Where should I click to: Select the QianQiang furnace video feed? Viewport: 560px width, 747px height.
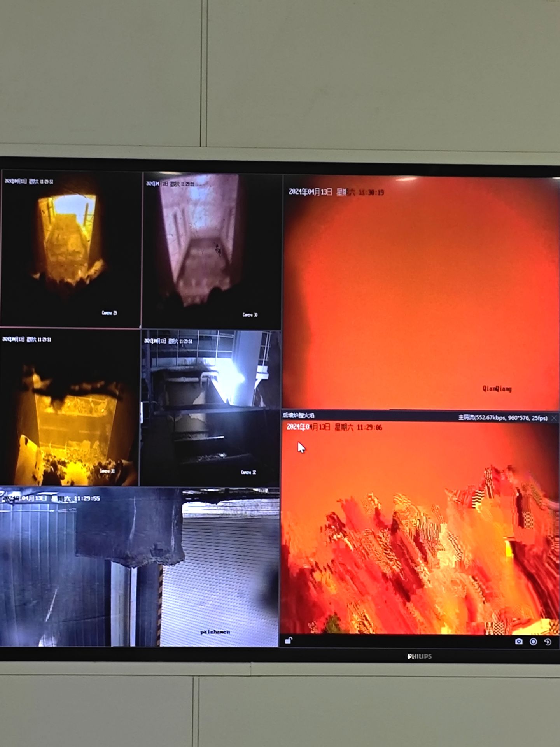(420, 292)
